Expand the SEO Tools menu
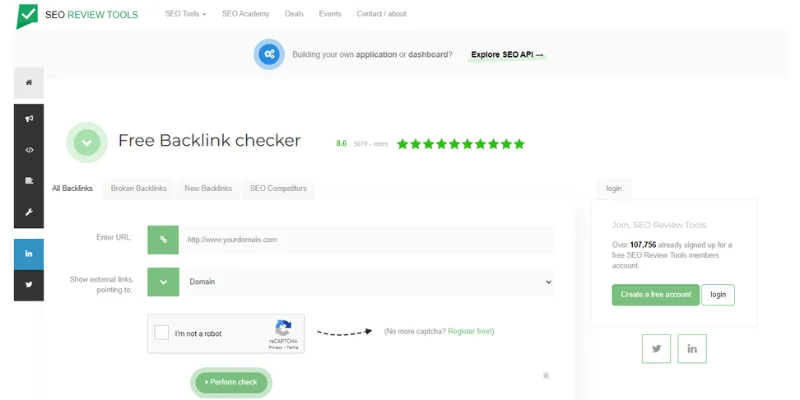Image resolution: width=800 pixels, height=400 pixels. [185, 14]
